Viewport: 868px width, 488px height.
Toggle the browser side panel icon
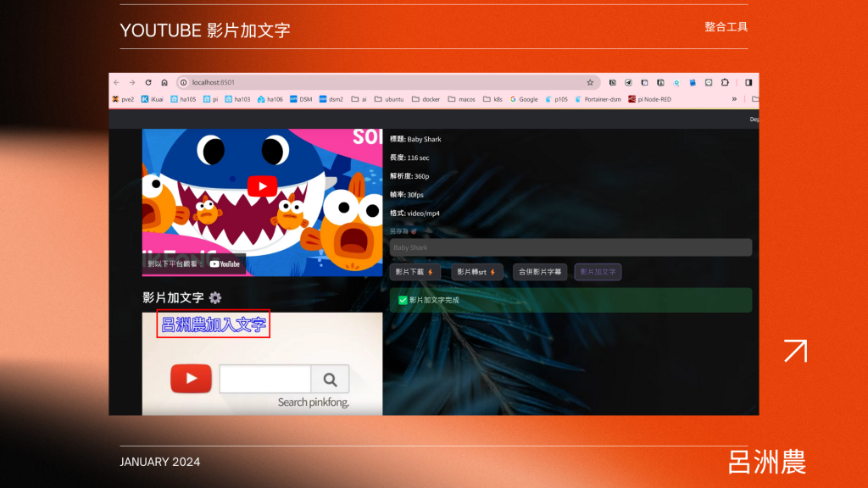pyautogui.click(x=748, y=82)
